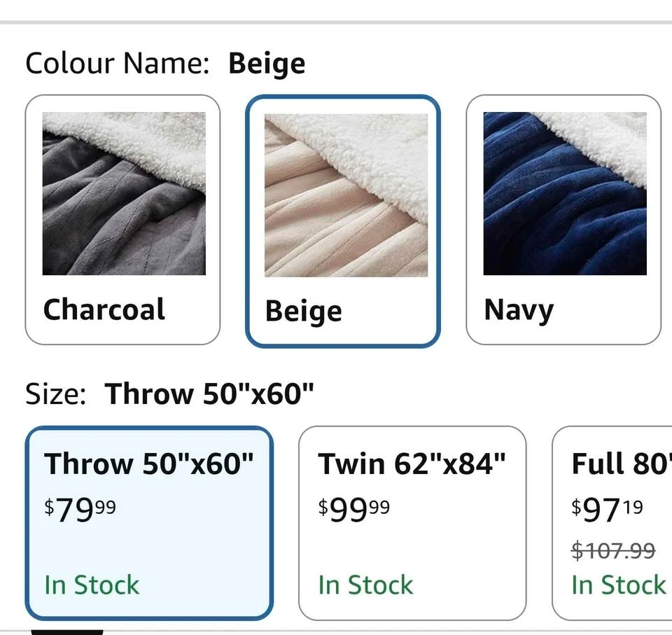The height and width of the screenshot is (635, 672).
Task: Select the Charcoal colour swatch image
Action: click(124, 193)
